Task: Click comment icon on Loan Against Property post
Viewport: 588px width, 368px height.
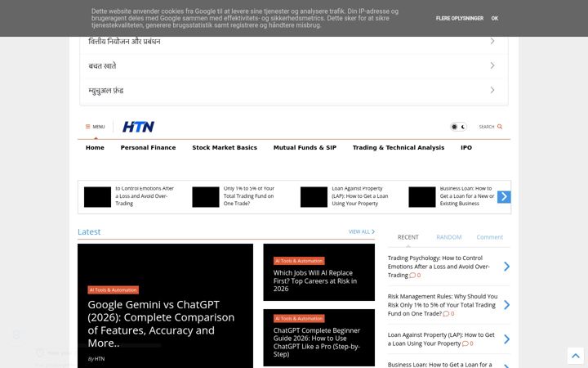Action: point(465,343)
